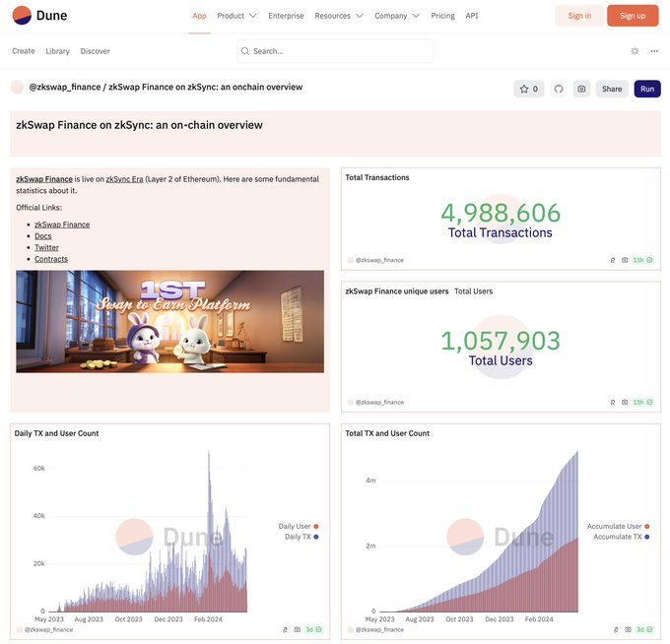The image size is (670, 644).
Task: Click camera icon in unique users panel
Action: point(625,403)
